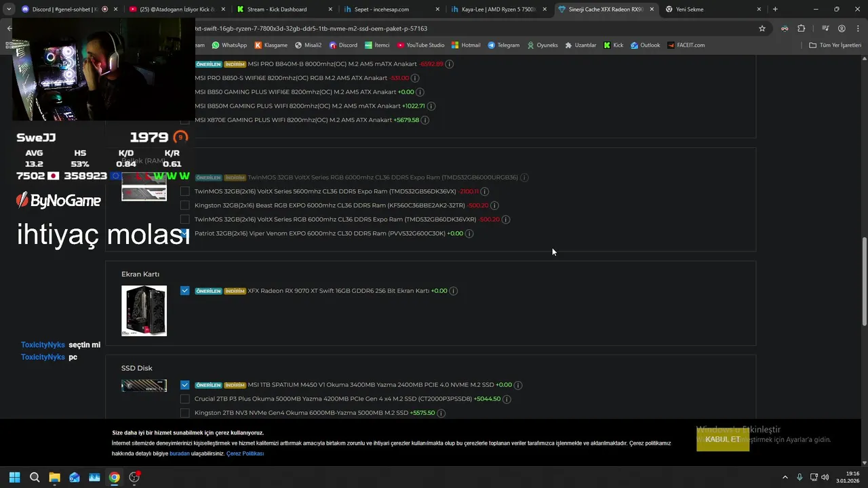Image resolution: width=868 pixels, height=488 pixels.
Task: Click the KABUL ET cookie button
Action: point(723,439)
